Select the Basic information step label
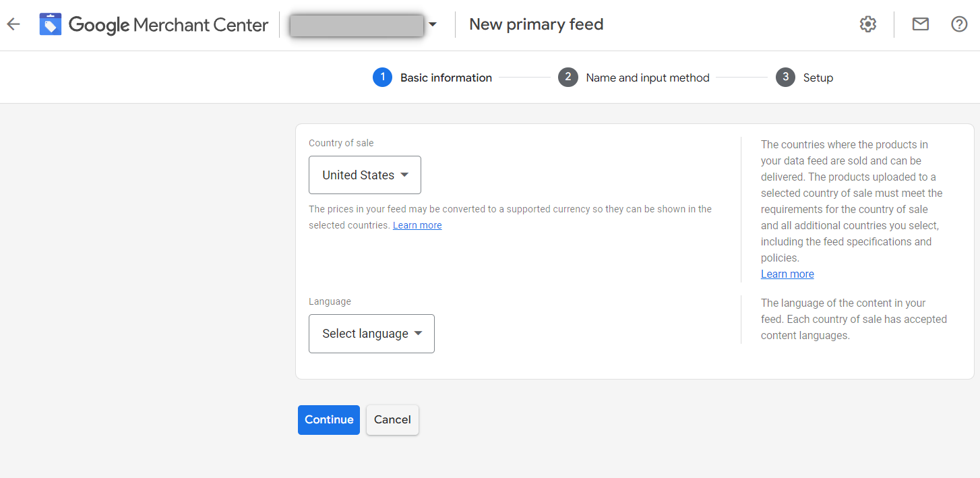Viewport: 980px width, 478px height. tap(446, 78)
